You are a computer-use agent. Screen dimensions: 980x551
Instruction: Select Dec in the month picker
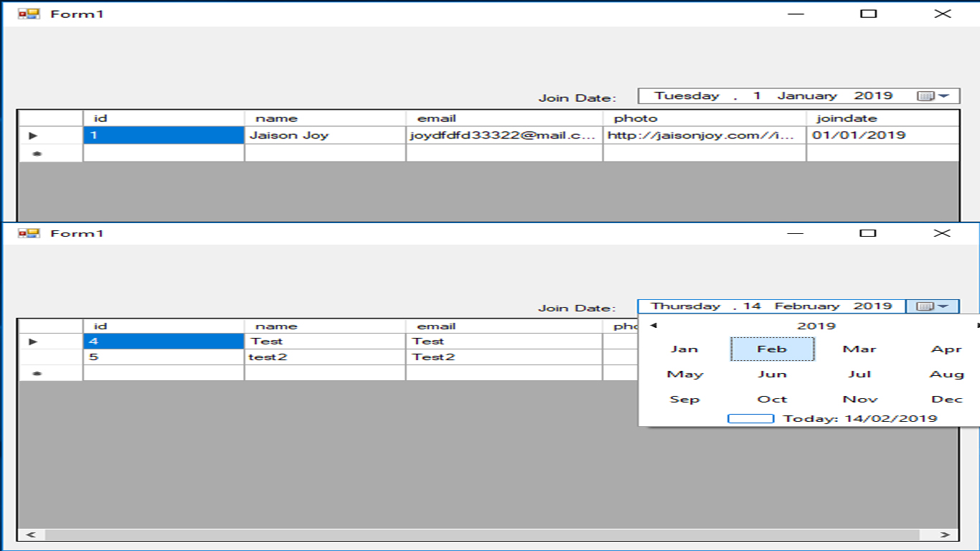click(948, 398)
